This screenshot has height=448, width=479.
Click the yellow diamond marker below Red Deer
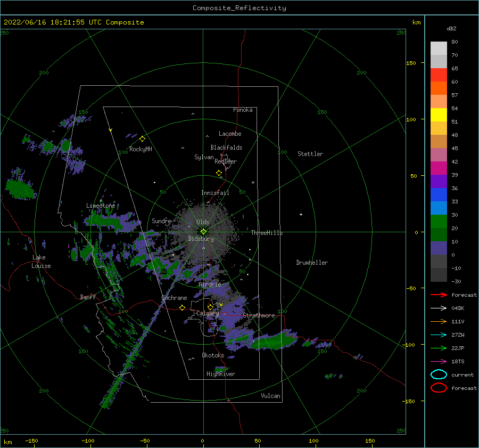point(219,173)
